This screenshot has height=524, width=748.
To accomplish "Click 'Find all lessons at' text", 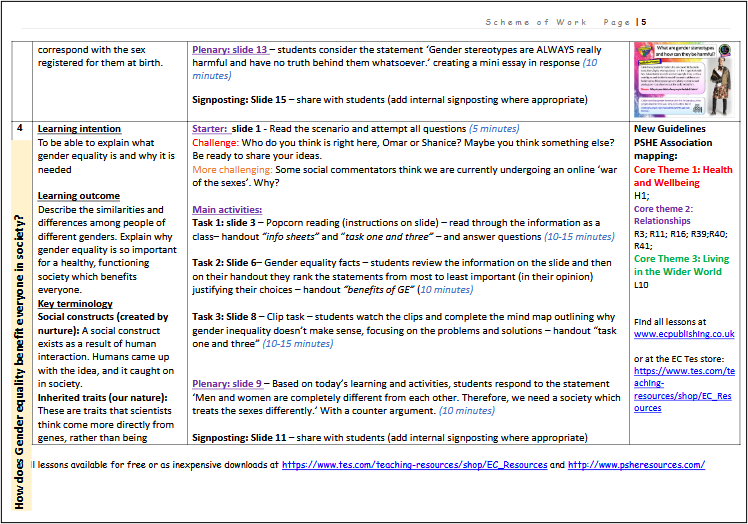I will point(670,322).
